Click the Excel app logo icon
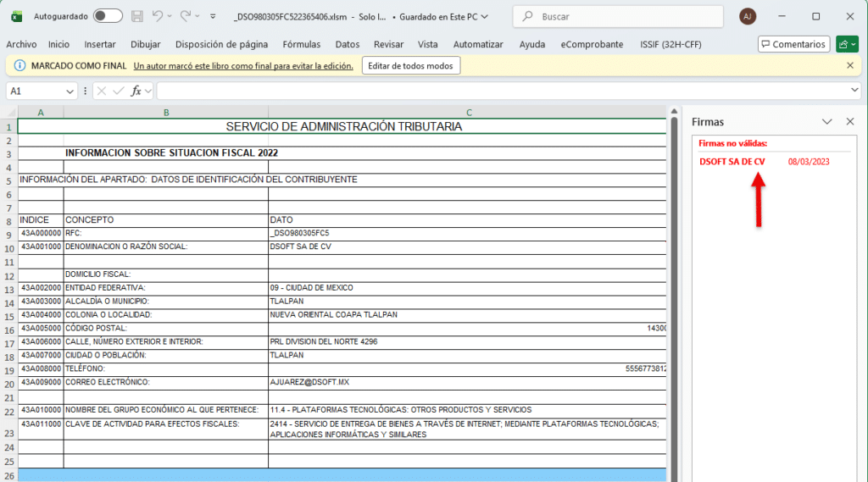Screen dimensions: 868x482 [x=16, y=16]
